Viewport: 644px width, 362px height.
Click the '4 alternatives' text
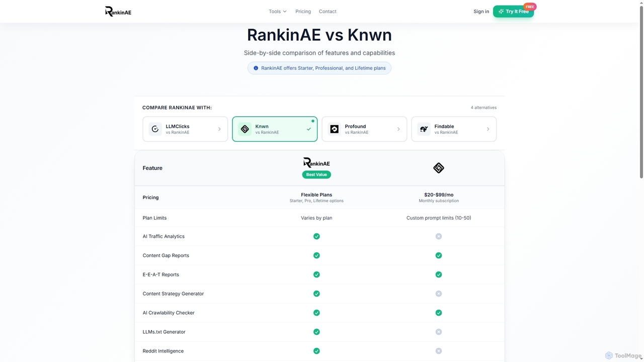click(484, 108)
